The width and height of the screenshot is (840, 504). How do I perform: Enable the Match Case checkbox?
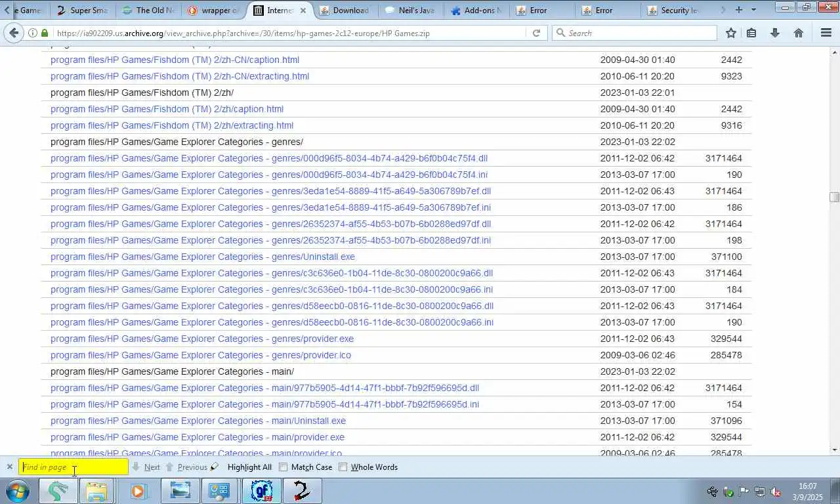coord(283,467)
